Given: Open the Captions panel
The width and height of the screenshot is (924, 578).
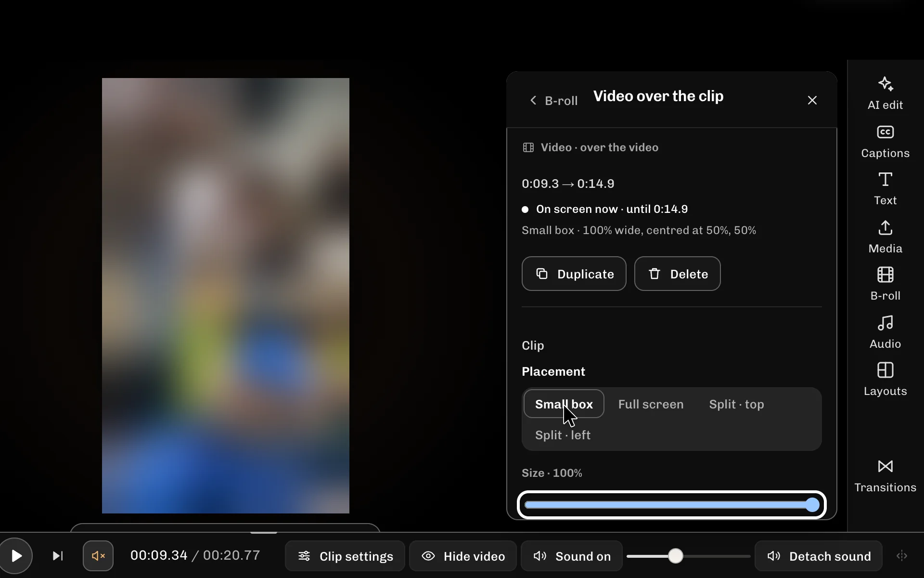Looking at the screenshot, I should point(885,142).
